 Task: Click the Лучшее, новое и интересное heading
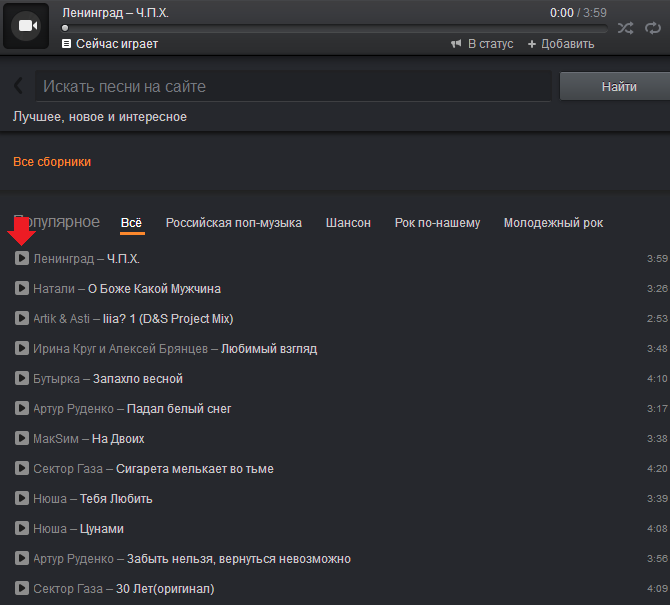click(x=100, y=117)
